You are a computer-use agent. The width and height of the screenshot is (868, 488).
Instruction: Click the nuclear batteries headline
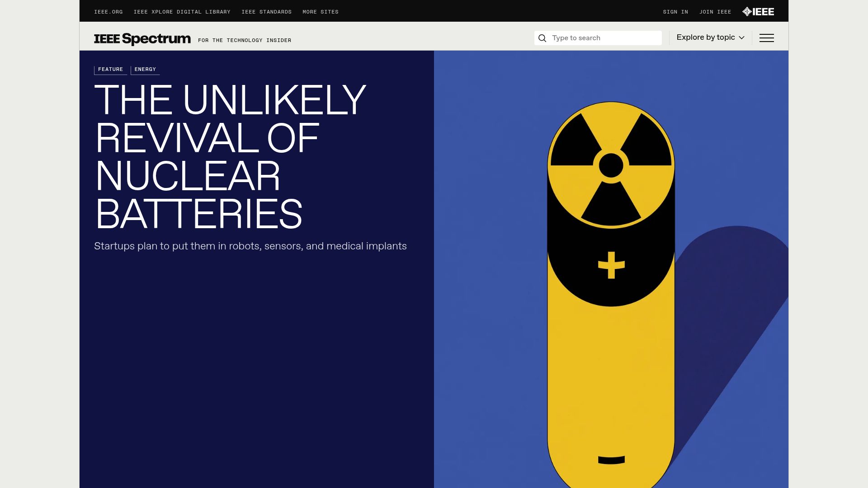(230, 156)
